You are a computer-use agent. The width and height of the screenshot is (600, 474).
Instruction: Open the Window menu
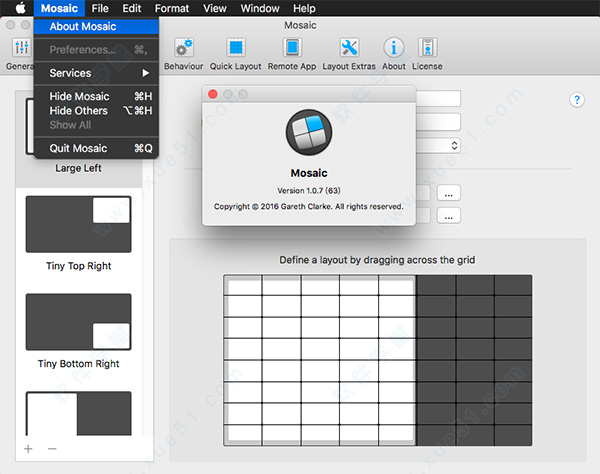(260, 8)
